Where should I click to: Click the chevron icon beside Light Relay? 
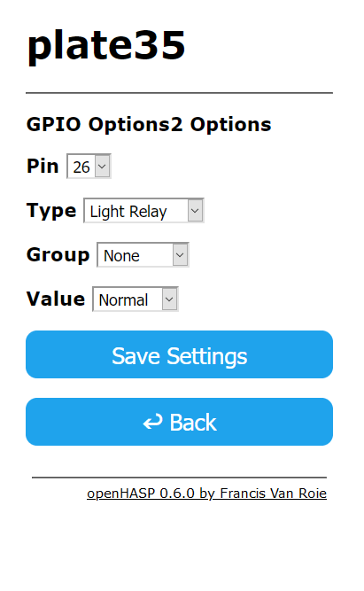pos(195,210)
